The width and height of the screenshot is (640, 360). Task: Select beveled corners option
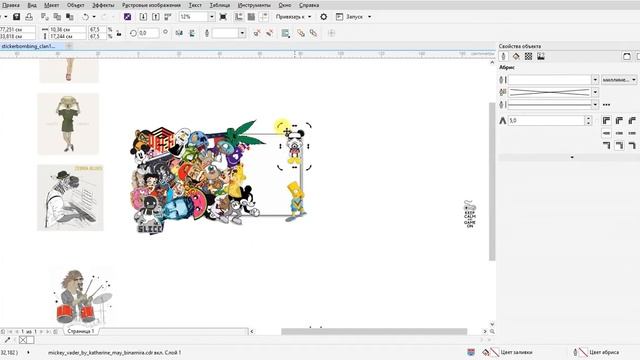[x=632, y=120]
